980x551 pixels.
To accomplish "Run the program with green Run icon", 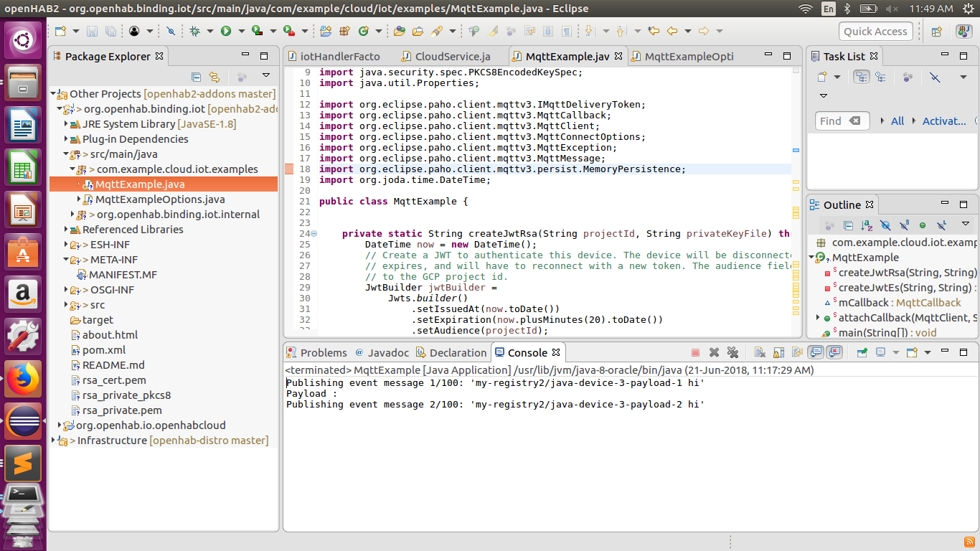I will (x=226, y=31).
